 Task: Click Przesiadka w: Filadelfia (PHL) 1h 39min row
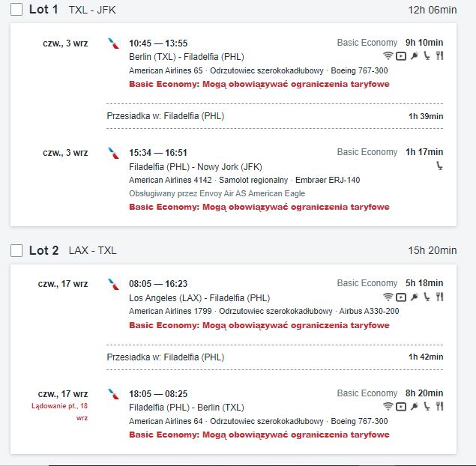(x=275, y=116)
